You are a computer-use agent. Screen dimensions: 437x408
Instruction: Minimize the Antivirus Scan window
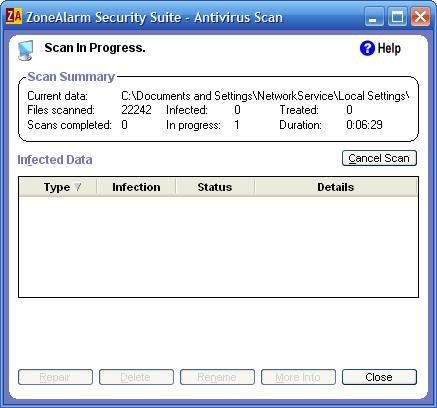(374, 17)
